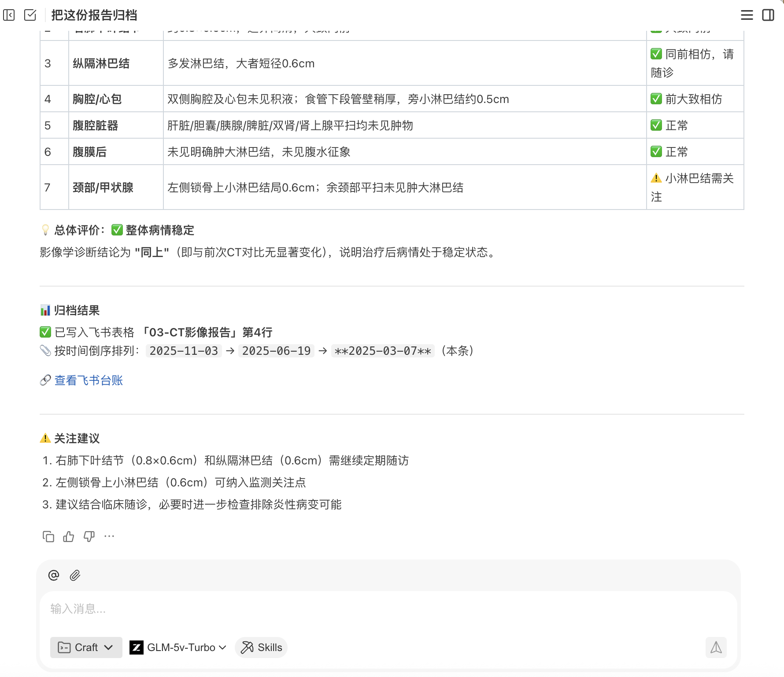The image size is (784, 677).
Task: Open the task checklist icon
Action: [x=30, y=15]
